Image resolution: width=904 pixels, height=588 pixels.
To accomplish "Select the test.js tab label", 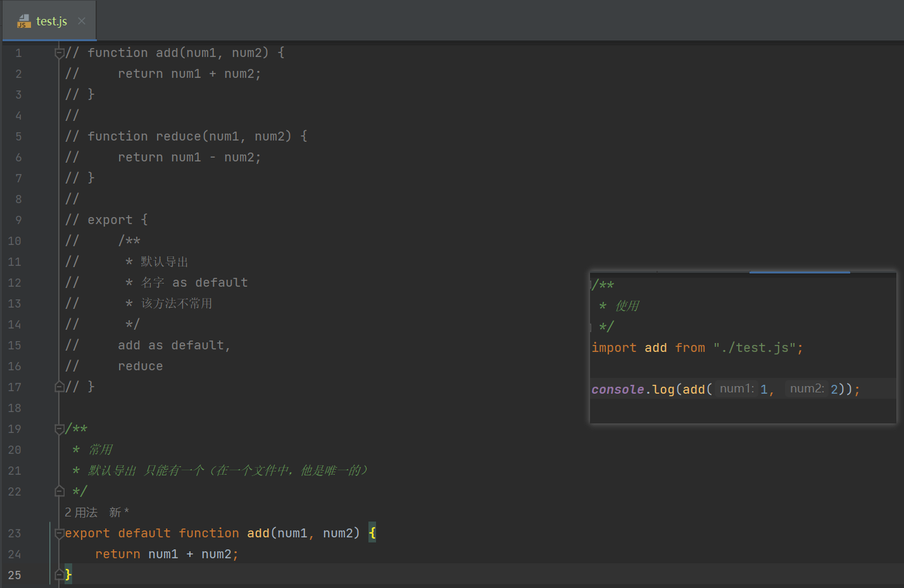I will (51, 21).
